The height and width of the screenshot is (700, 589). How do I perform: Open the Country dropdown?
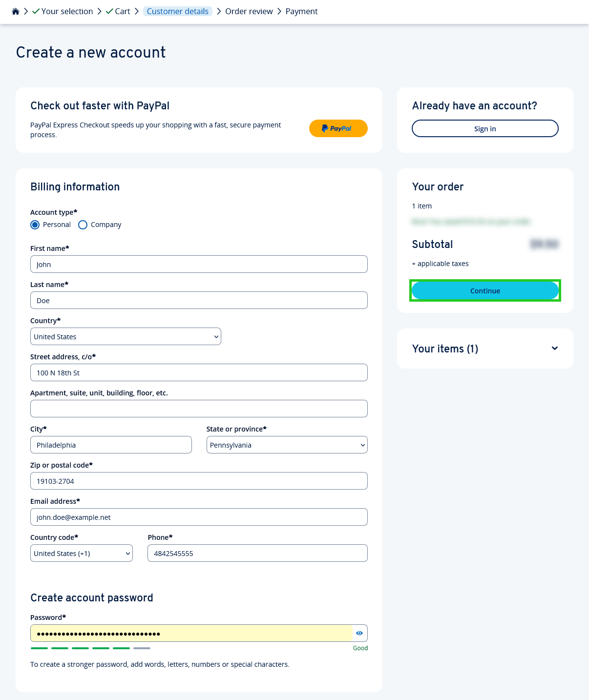tap(125, 336)
